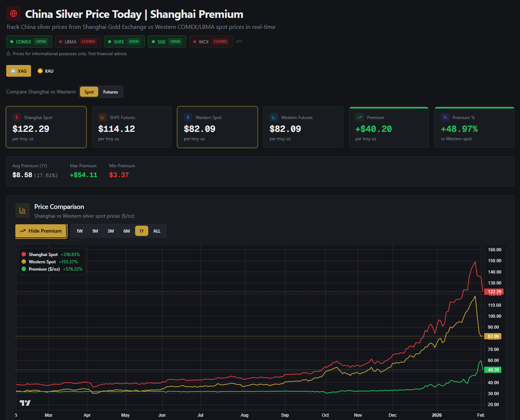Click the Western Futures $82.09 price
The image size is (520, 420).
coord(285,129)
